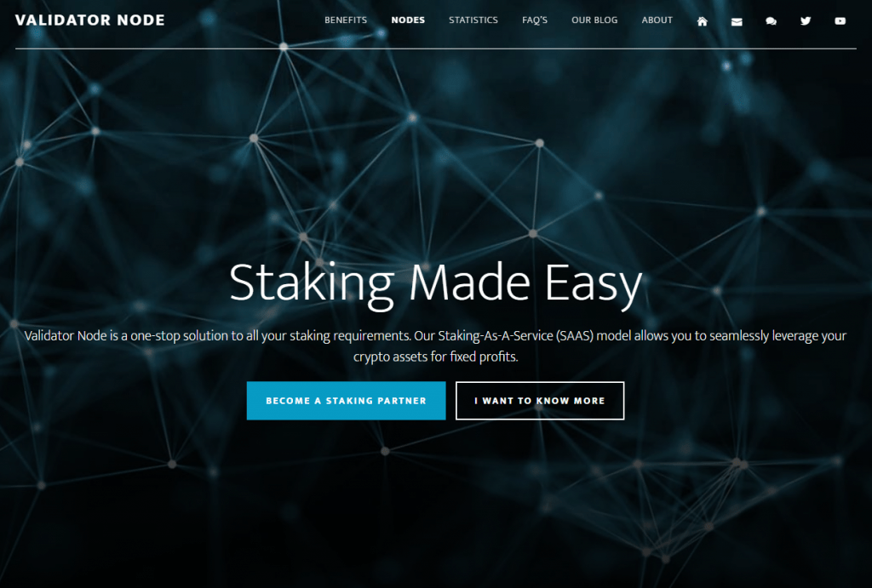Open Our Blog from navigation
This screenshot has width=872, height=588.
[x=594, y=20]
